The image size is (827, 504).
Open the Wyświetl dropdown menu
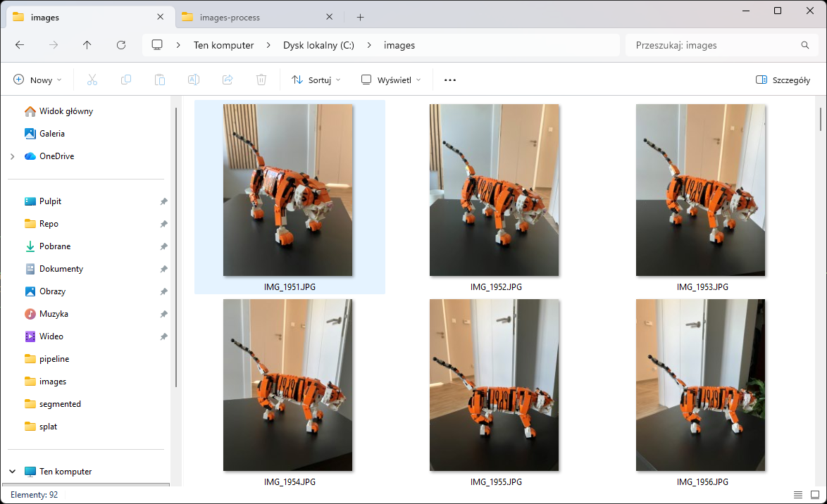tap(391, 80)
